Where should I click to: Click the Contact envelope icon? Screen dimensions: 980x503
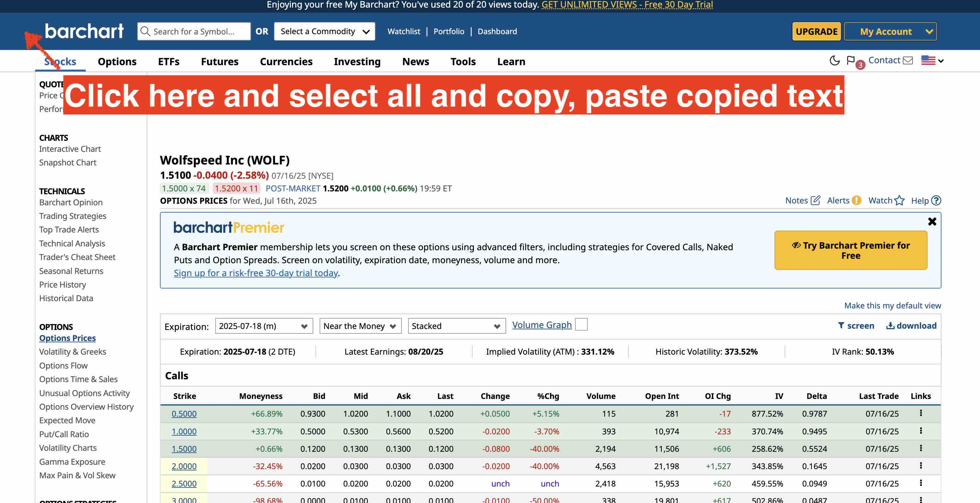[908, 60]
